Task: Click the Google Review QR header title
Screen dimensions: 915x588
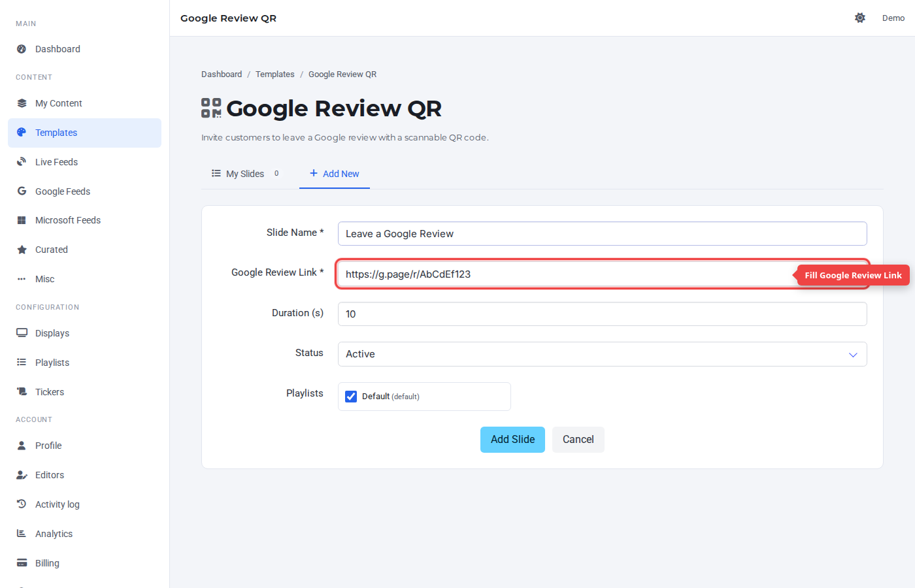Action: 228,18
